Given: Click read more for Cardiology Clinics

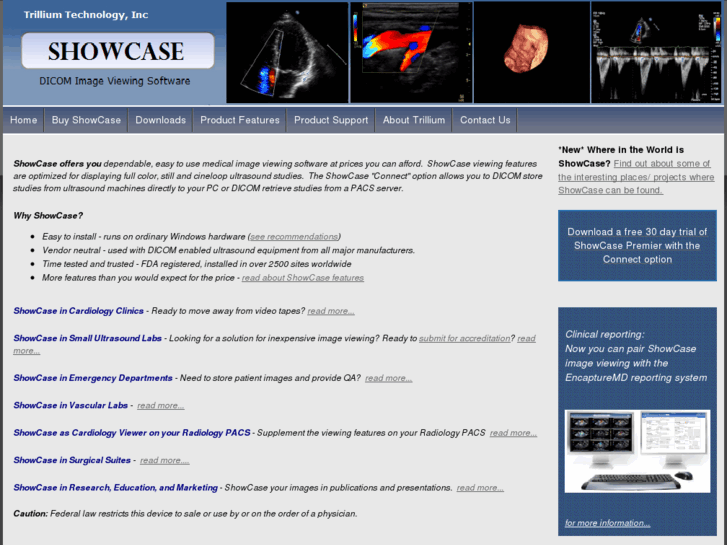Looking at the screenshot, I should [331, 311].
